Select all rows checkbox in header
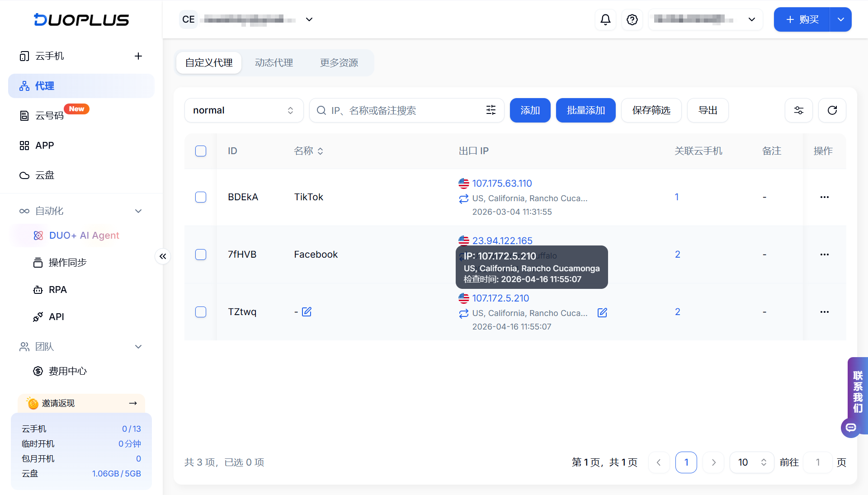868x495 pixels. [201, 151]
